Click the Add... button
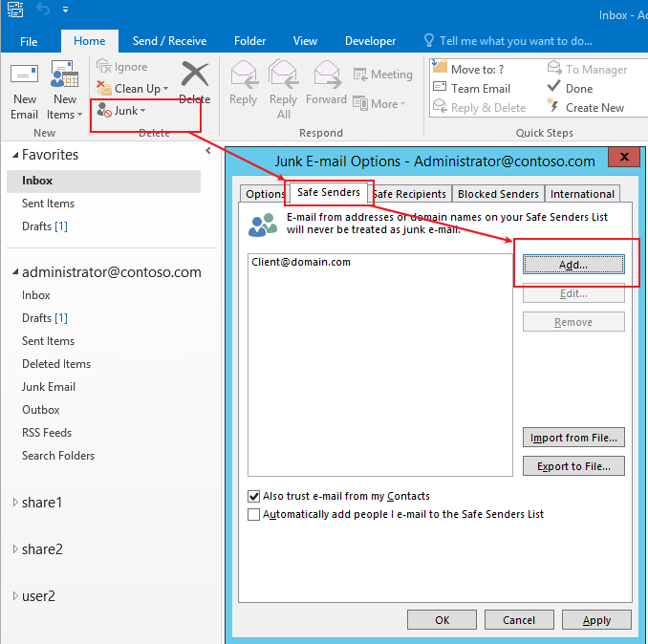 click(573, 265)
